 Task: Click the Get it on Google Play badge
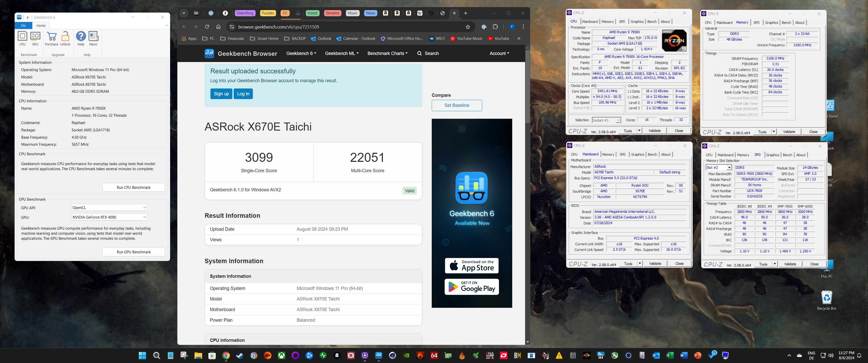pos(471,287)
